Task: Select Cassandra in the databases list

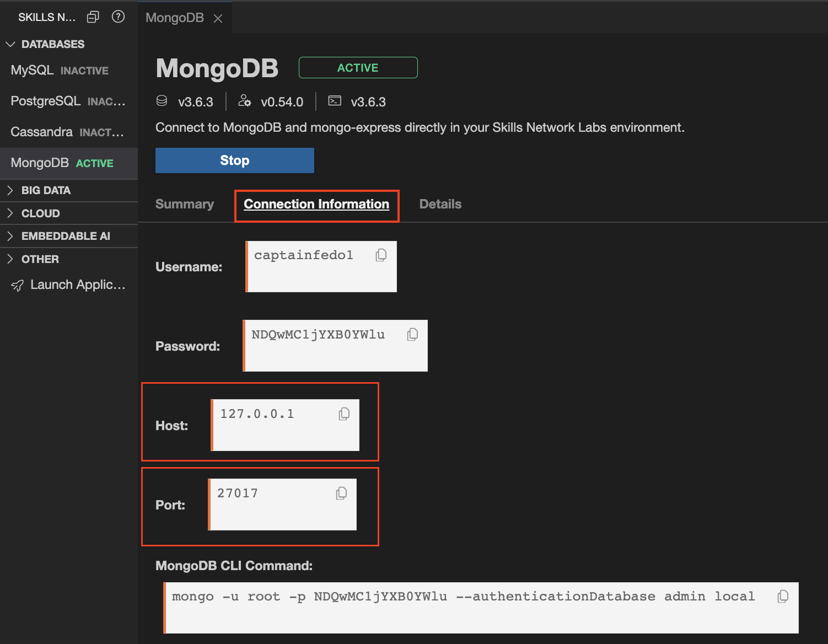Action: [x=69, y=132]
